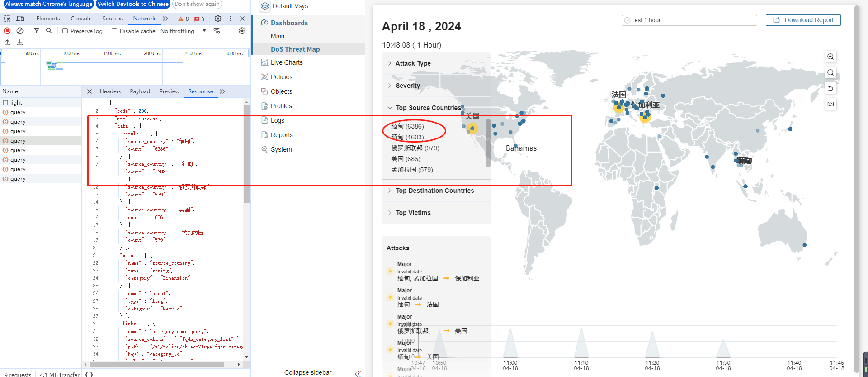Open DevTools settings gear

coord(218,19)
